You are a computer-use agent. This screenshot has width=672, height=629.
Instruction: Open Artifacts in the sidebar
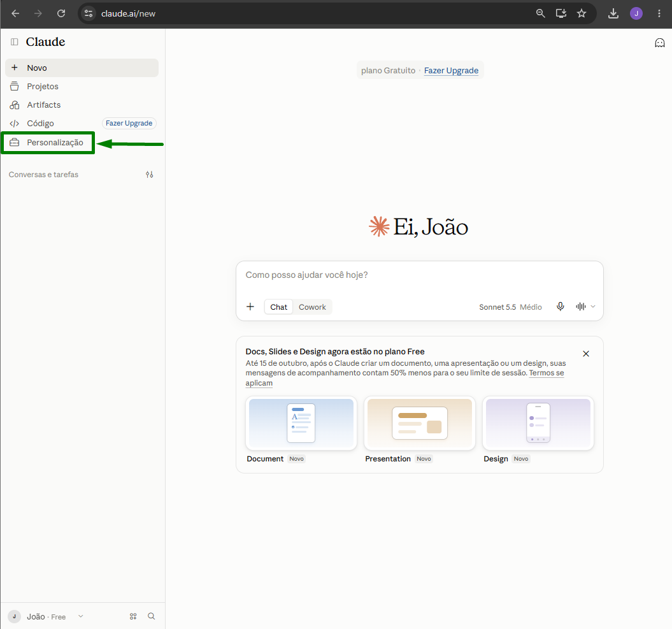point(82,105)
